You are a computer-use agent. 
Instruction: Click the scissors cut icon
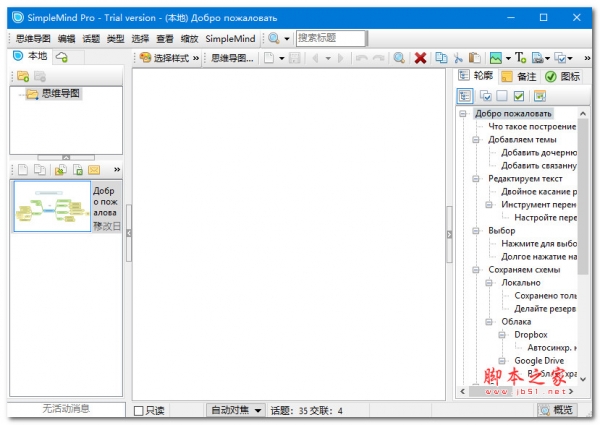point(458,58)
